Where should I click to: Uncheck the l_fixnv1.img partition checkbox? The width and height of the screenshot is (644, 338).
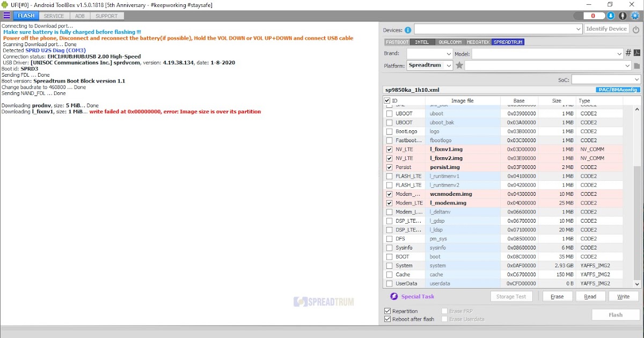click(x=390, y=149)
